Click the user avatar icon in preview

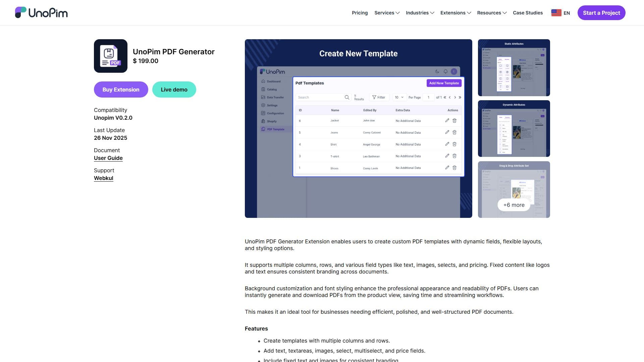click(x=454, y=71)
